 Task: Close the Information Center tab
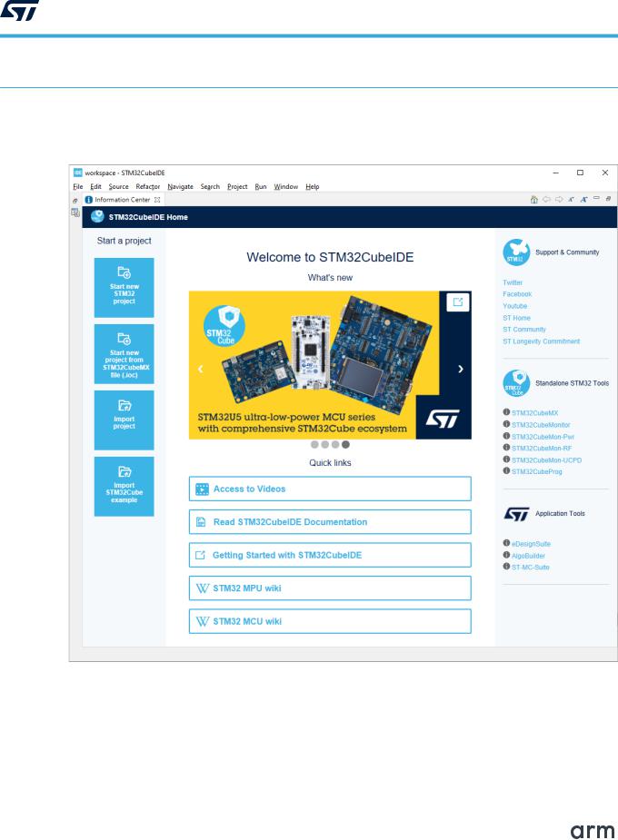(x=157, y=199)
